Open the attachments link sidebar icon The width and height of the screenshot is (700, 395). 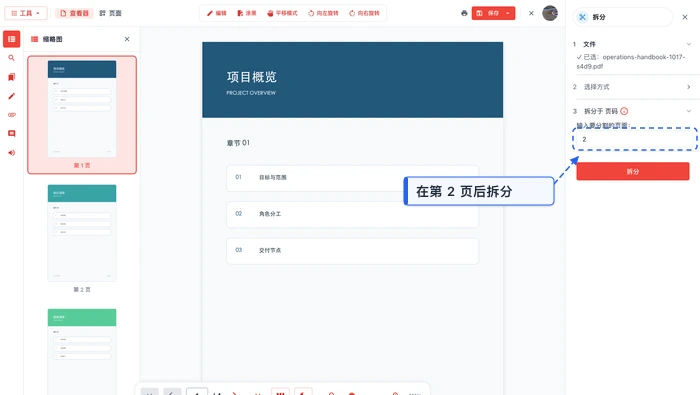(x=12, y=115)
